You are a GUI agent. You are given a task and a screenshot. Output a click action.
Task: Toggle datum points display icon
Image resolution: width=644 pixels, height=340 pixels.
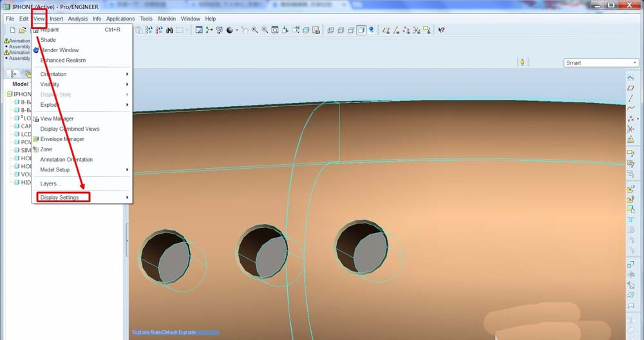(x=406, y=30)
